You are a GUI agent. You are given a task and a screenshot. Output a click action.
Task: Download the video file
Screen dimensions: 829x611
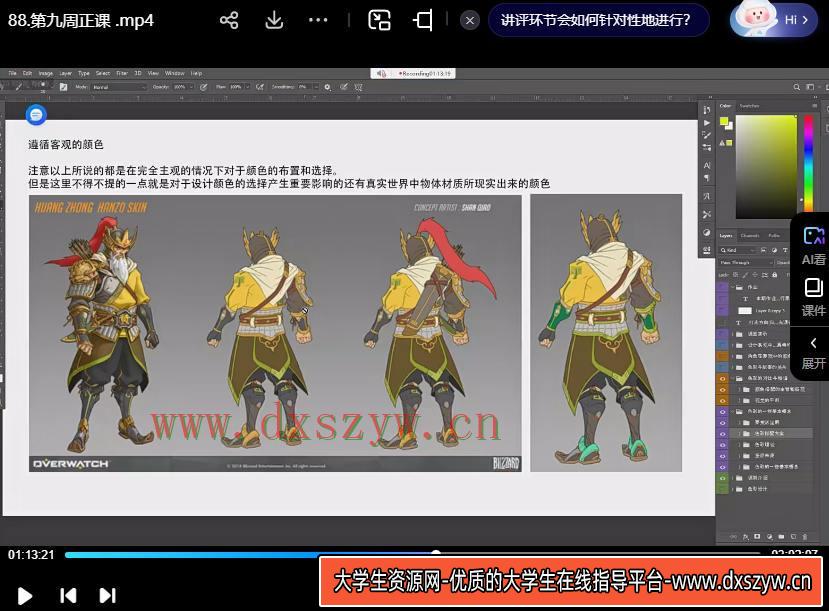coord(274,21)
